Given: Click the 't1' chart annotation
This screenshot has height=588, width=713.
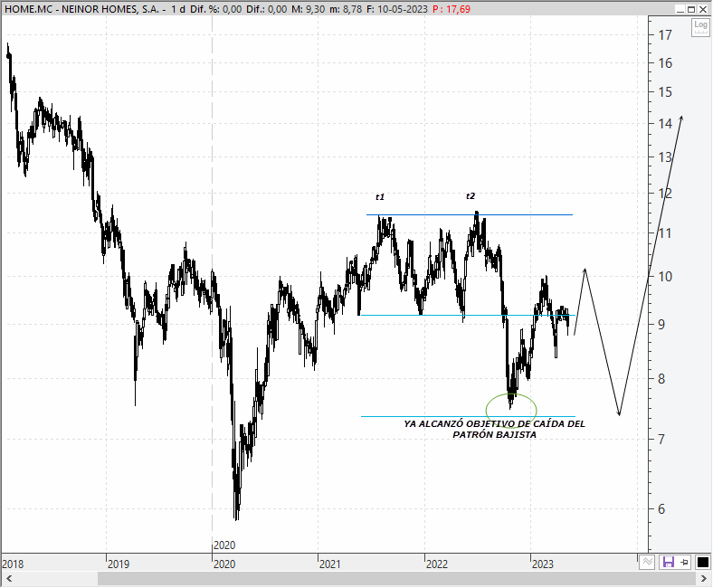Looking at the screenshot, I should (x=380, y=197).
